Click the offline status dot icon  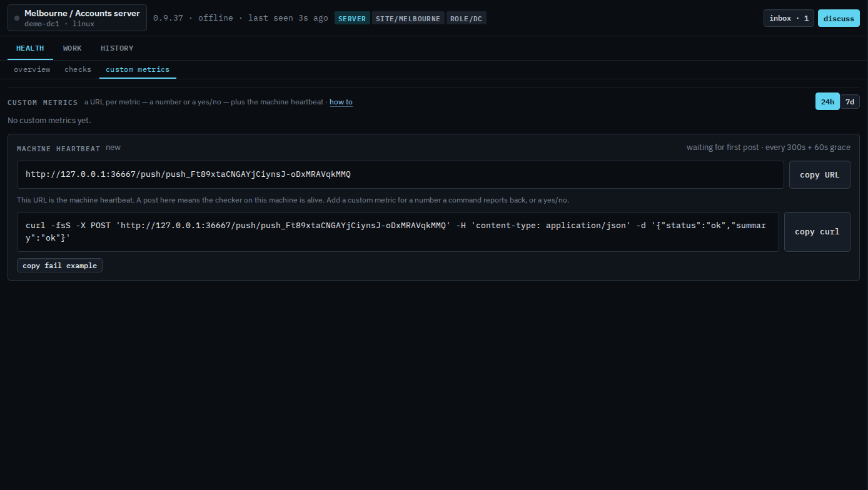coord(17,18)
